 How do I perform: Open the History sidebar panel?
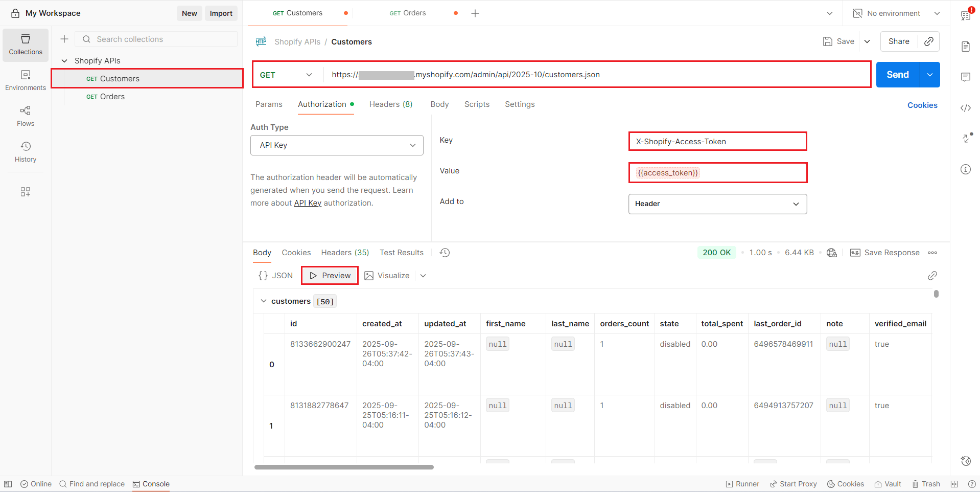[26, 152]
